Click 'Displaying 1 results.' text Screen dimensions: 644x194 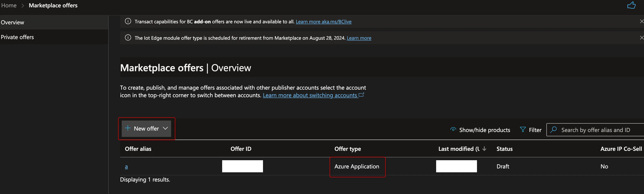[x=145, y=180]
